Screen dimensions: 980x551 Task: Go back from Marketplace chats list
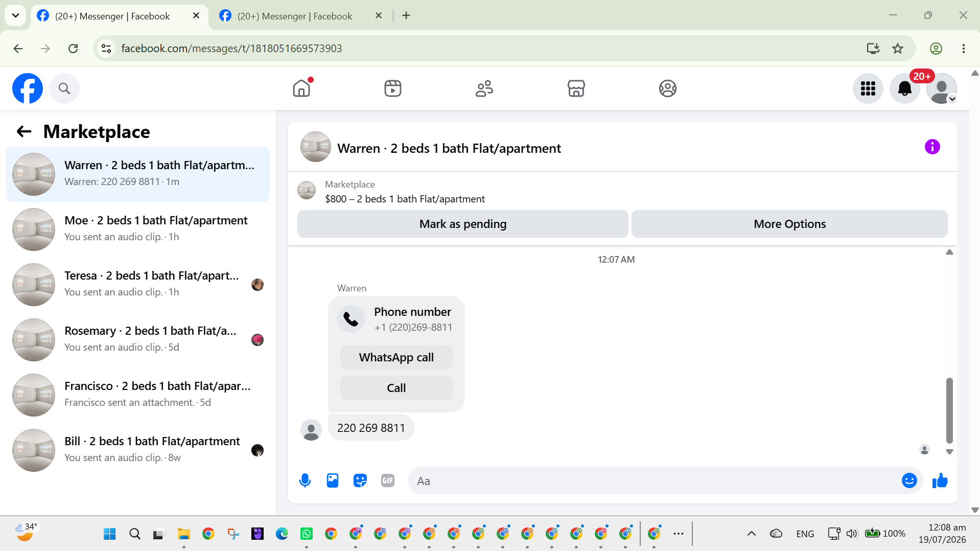24,131
